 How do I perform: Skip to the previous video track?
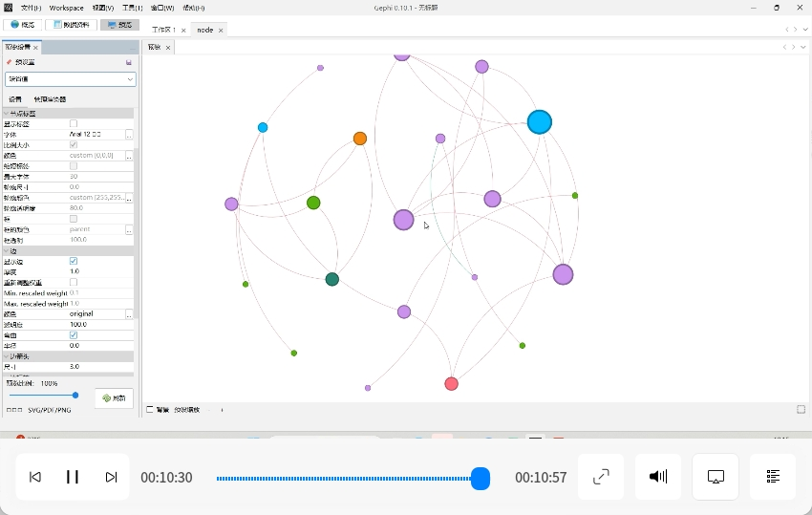35,477
